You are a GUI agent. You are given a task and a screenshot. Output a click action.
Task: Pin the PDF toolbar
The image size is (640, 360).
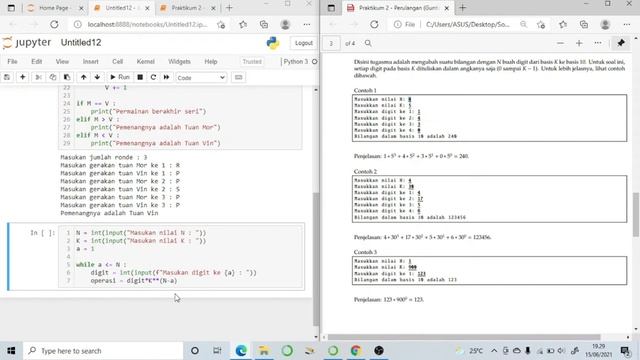coord(621,43)
